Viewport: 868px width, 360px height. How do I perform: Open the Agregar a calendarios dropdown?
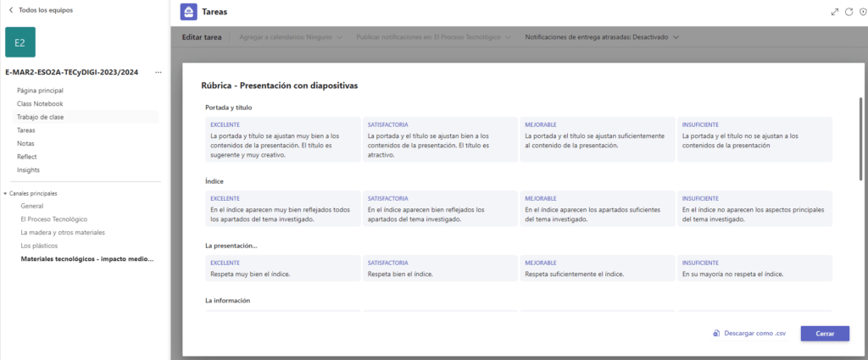pos(291,37)
